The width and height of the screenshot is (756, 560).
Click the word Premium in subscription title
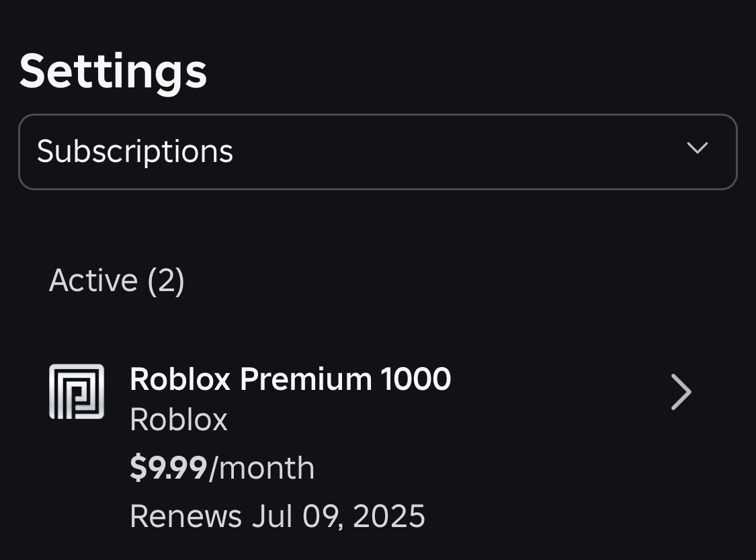tap(306, 379)
